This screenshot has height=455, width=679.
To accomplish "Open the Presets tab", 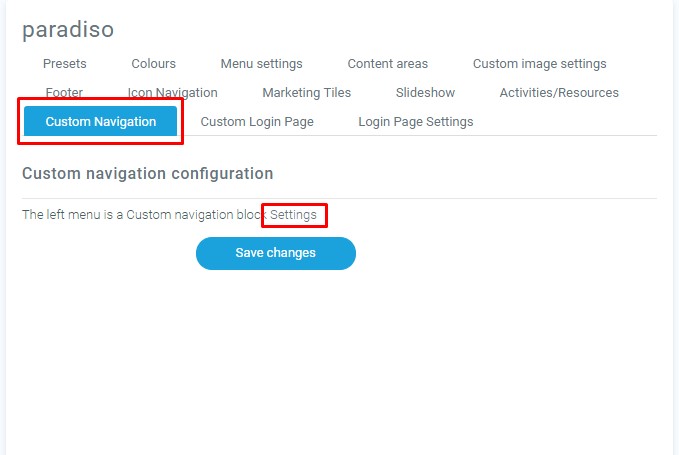I will (64, 64).
